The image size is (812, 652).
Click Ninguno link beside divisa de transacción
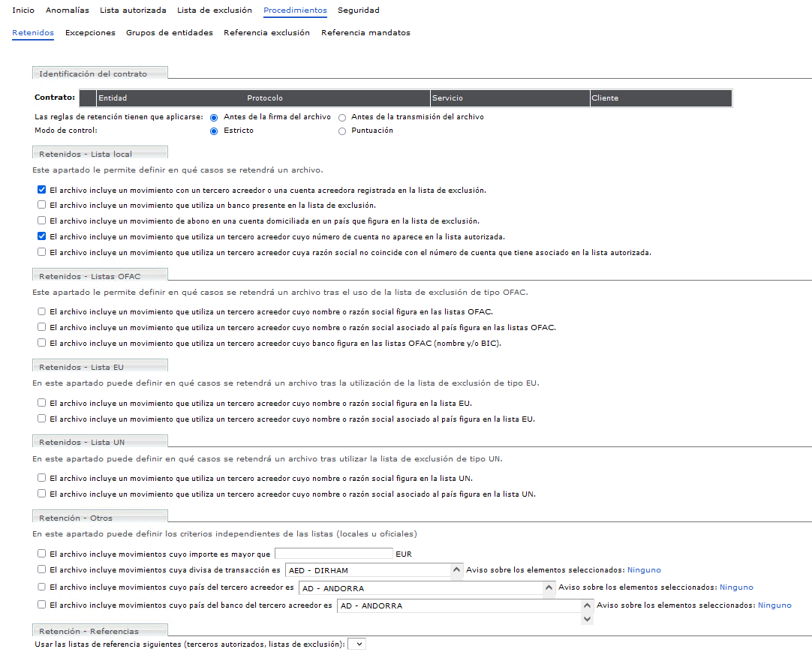point(644,570)
